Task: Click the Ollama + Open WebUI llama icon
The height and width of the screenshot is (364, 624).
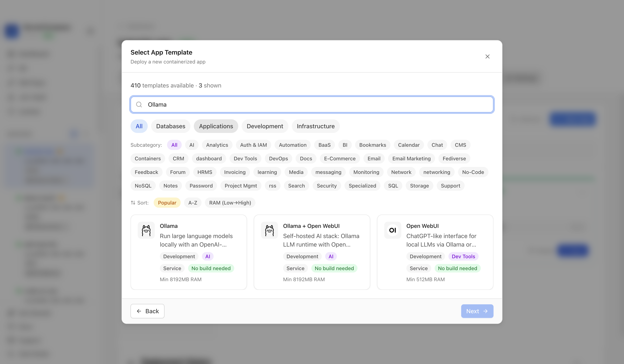Action: (x=269, y=230)
